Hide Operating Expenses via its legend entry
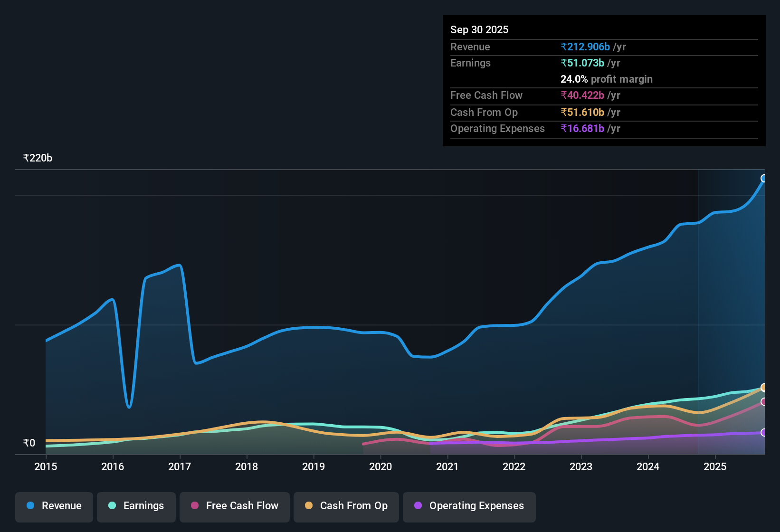The width and height of the screenshot is (780, 532). pyautogui.click(x=469, y=506)
